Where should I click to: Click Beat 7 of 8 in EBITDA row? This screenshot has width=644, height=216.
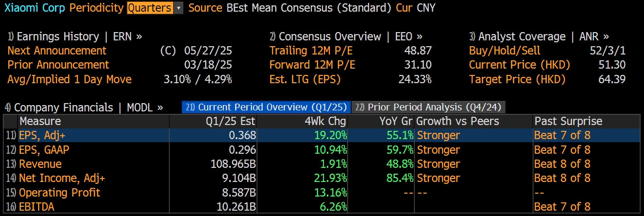click(562, 207)
